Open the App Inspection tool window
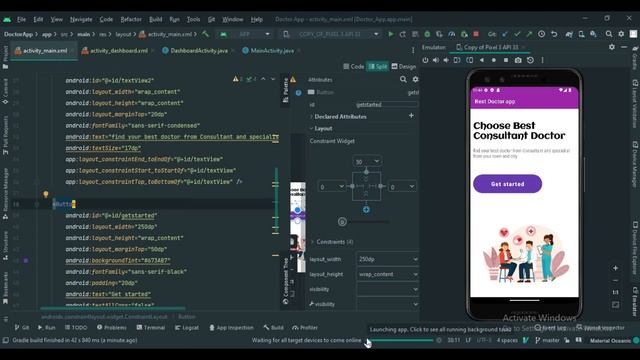Image resolution: width=640 pixels, height=360 pixels. [x=231, y=327]
